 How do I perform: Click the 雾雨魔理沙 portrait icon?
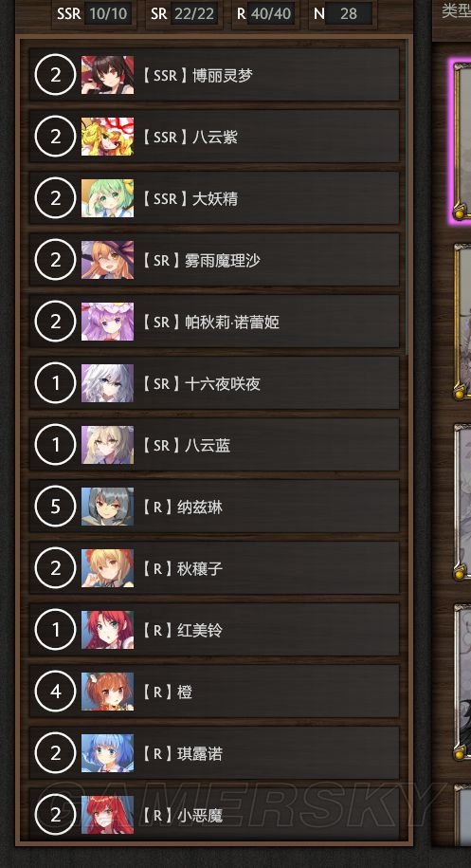click(107, 260)
